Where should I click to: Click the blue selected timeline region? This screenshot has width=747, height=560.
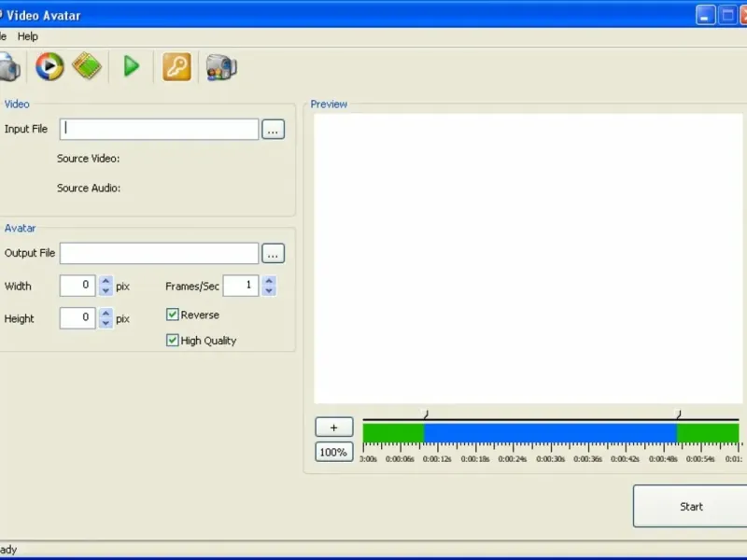pyautogui.click(x=550, y=433)
